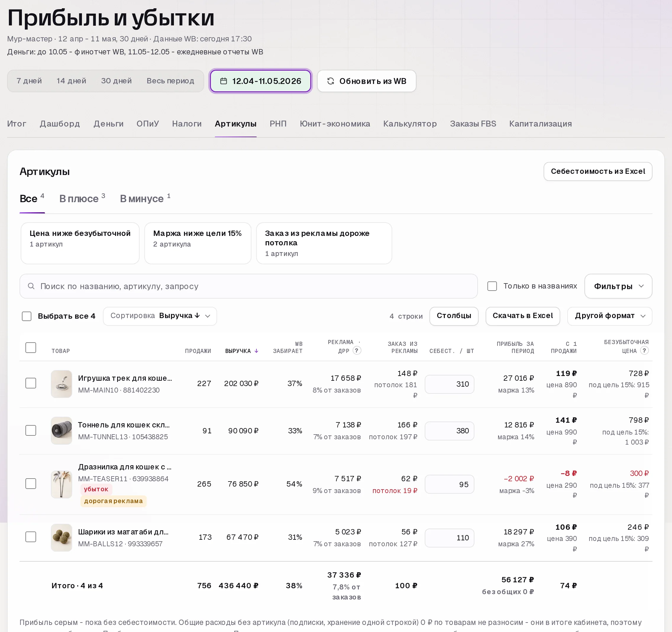
Task: Click the Столбцы button
Action: (x=454, y=316)
